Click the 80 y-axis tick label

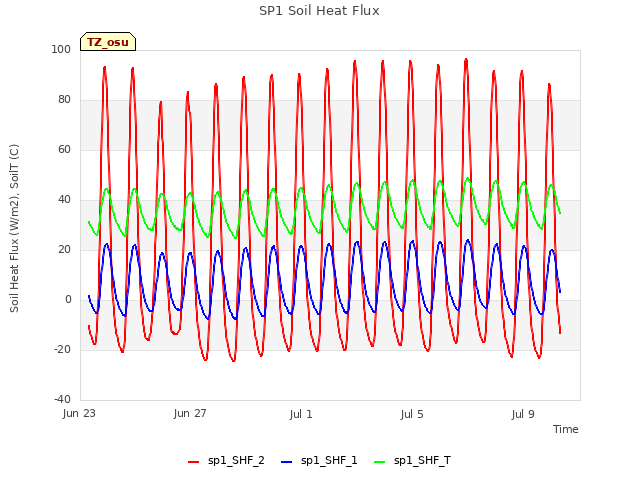point(64,100)
